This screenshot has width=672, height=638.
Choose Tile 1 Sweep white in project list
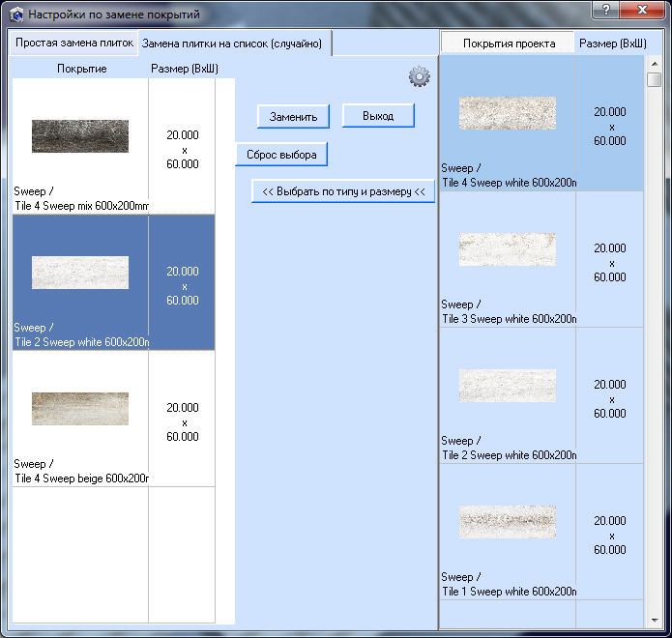[508, 522]
